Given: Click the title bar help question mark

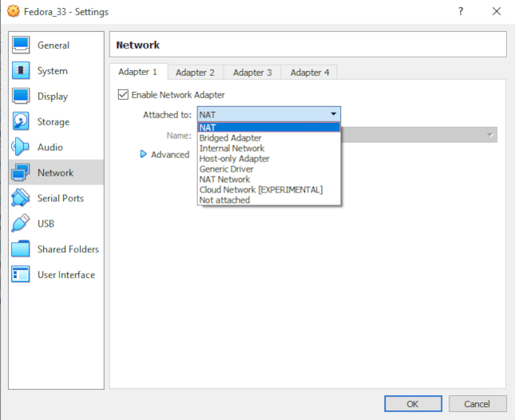Looking at the screenshot, I should pyautogui.click(x=461, y=12).
